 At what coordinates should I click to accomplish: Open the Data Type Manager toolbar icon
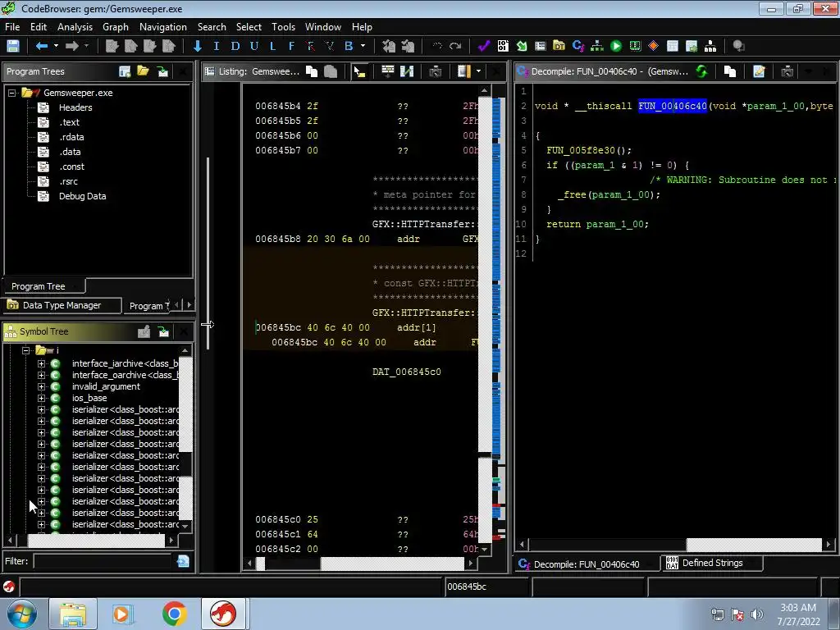coord(559,46)
